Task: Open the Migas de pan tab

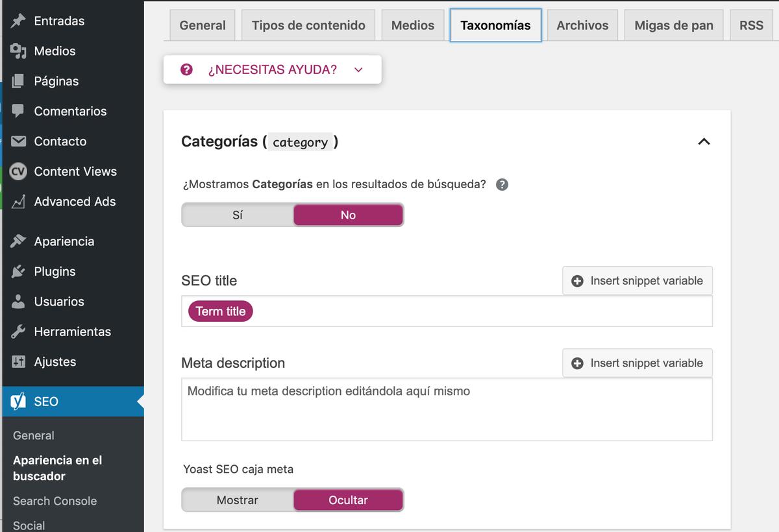Action: click(674, 25)
